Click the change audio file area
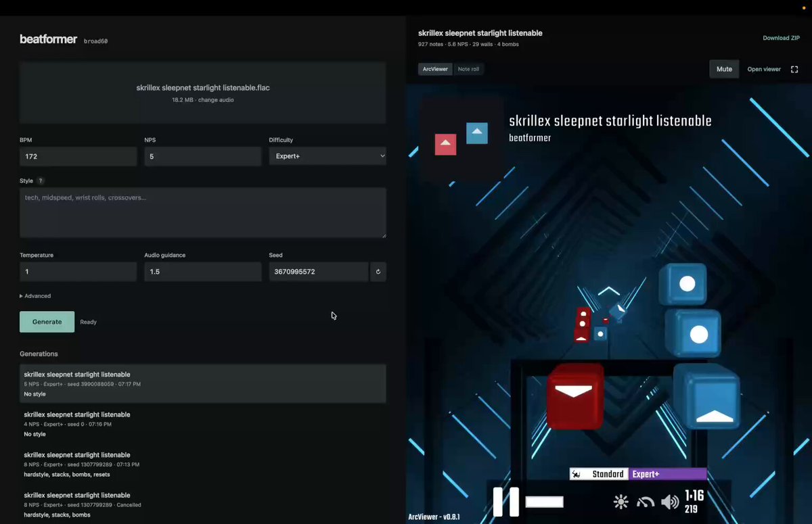Viewport: 812px width, 524px height. (203, 93)
